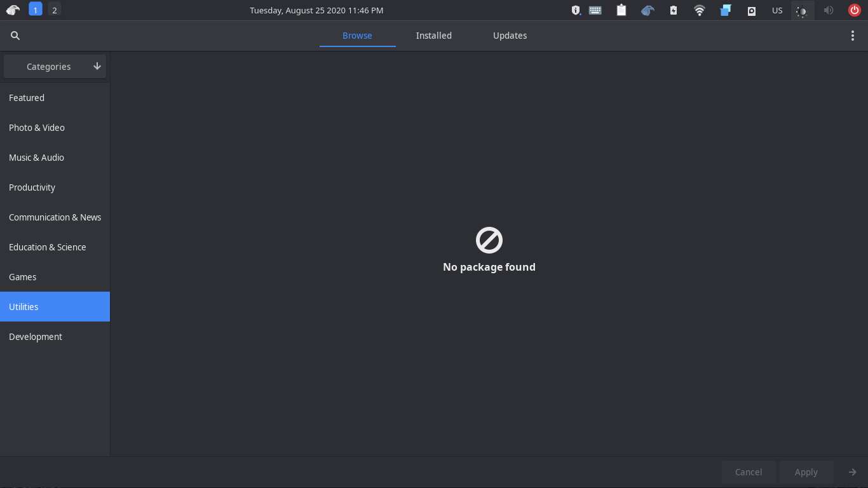Open the US keyboard layout indicator
868x488 pixels.
[777, 10]
